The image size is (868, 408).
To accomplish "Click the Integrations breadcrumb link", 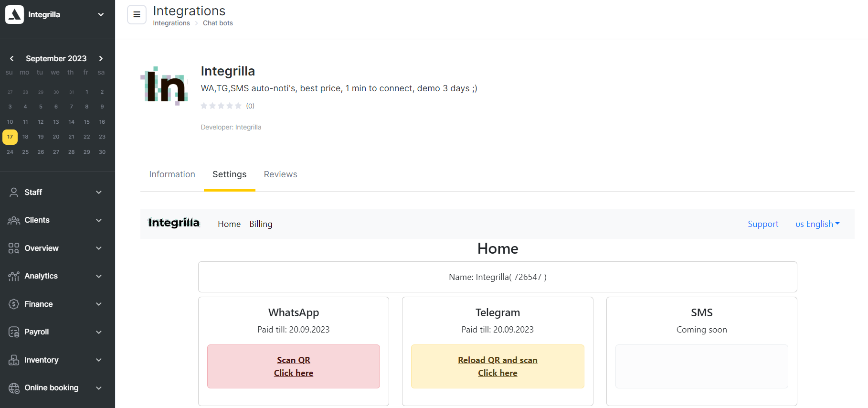I will [x=171, y=23].
